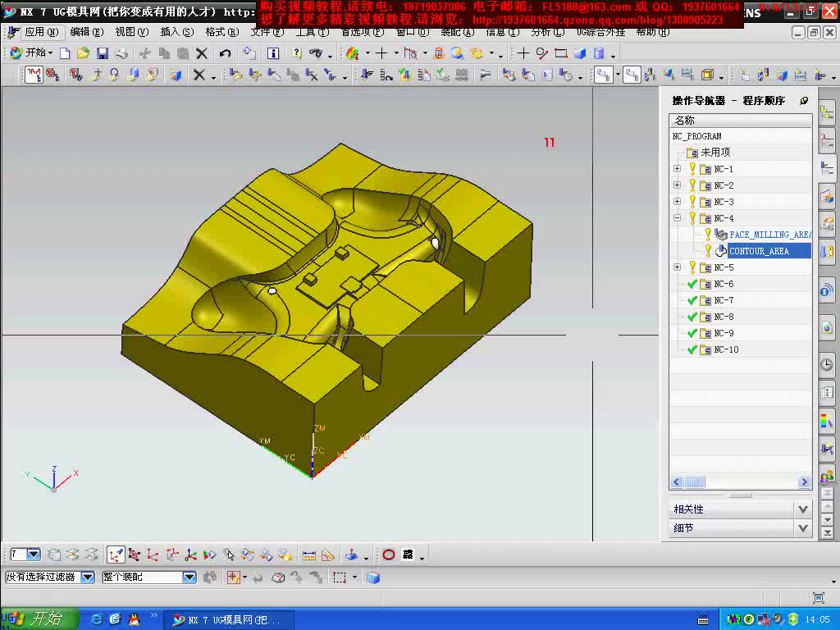Click the system clock showing 14:05
840x630 pixels.
click(818, 620)
